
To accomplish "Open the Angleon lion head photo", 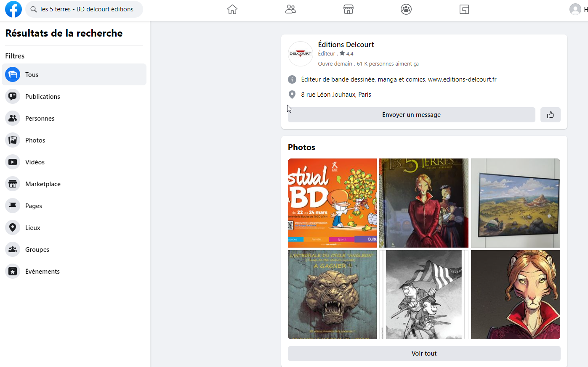I will pyautogui.click(x=333, y=295).
